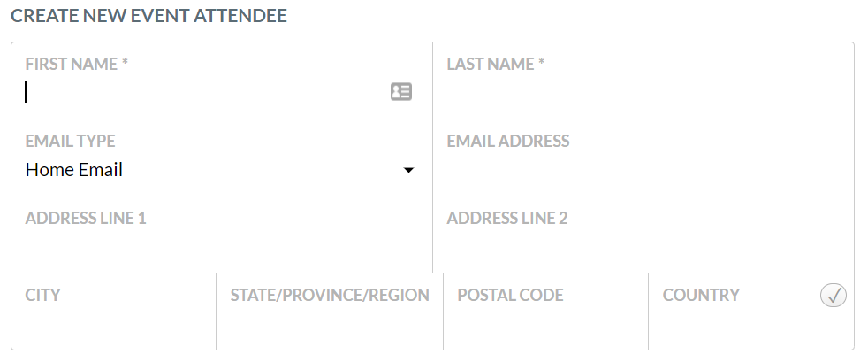Click the LAST NAME * label text

[x=496, y=65]
